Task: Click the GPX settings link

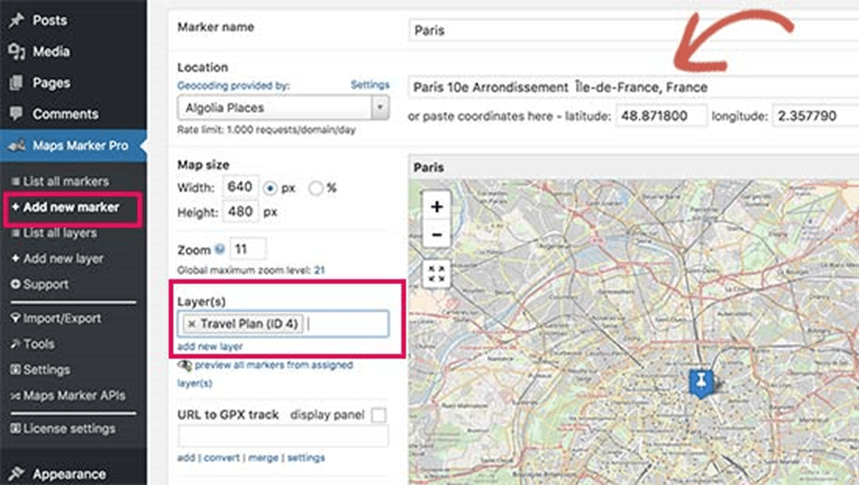Action: [x=306, y=458]
